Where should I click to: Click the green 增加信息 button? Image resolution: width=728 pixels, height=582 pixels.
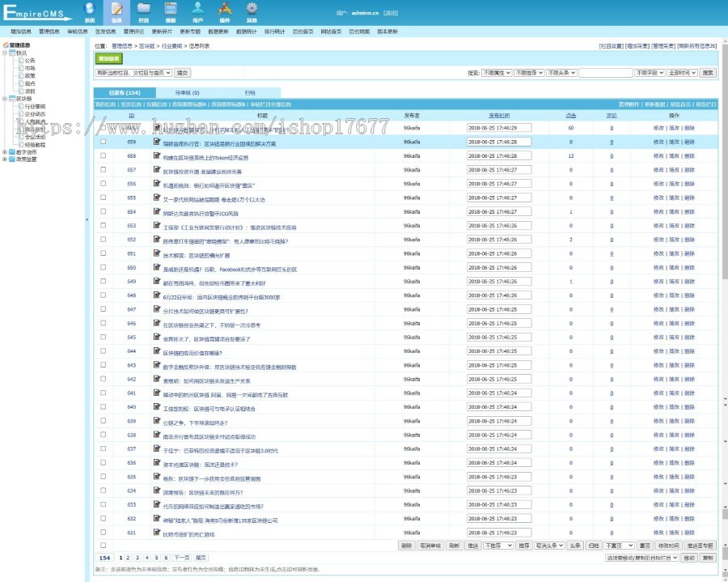[108, 58]
